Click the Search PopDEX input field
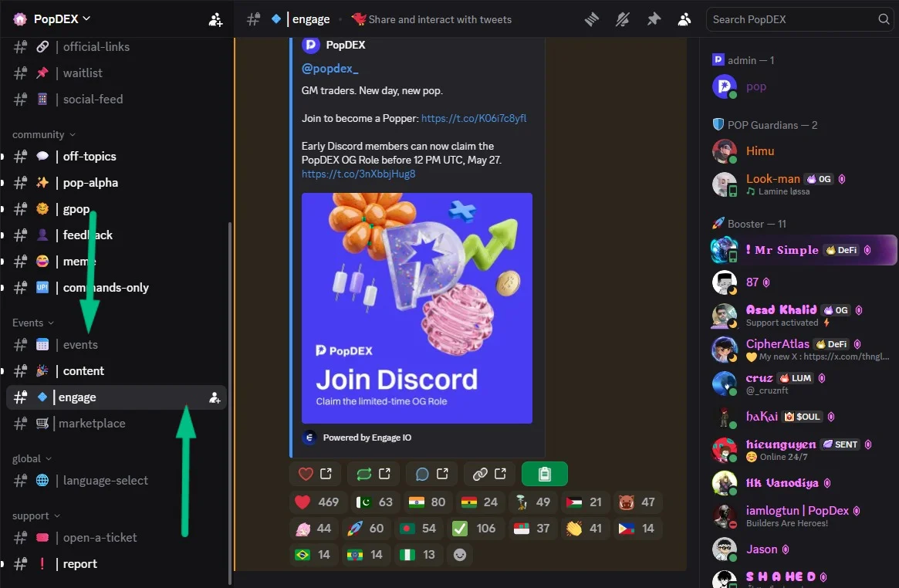 coord(800,19)
